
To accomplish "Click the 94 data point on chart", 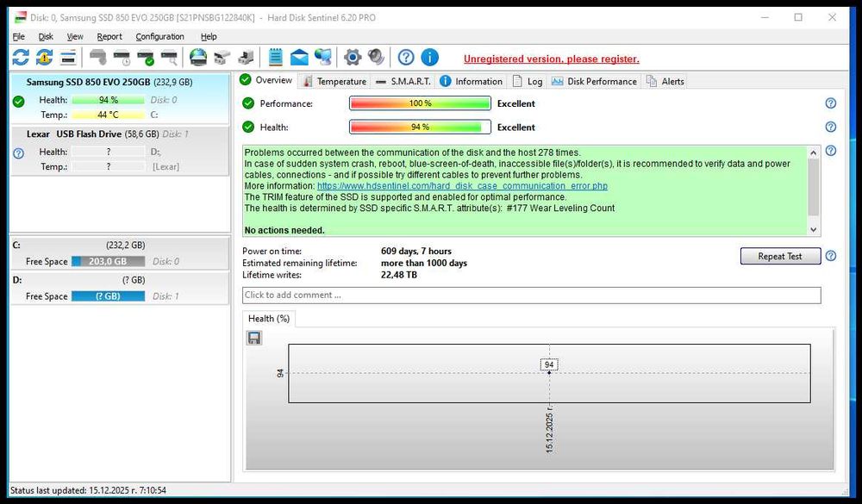I will [x=549, y=373].
